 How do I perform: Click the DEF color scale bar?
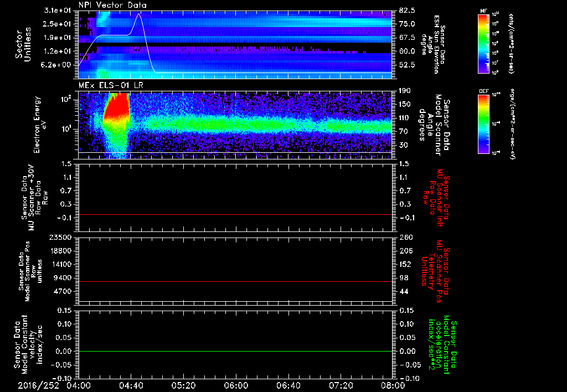(x=484, y=124)
